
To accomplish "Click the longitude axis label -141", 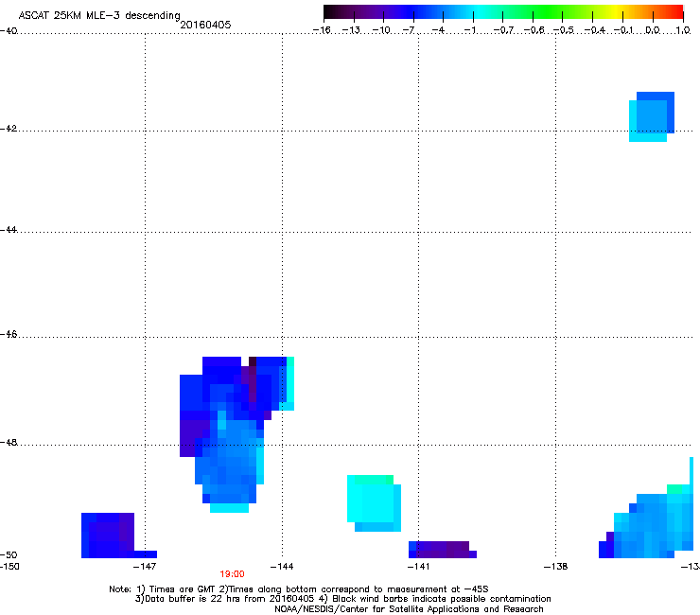I will (x=419, y=567).
